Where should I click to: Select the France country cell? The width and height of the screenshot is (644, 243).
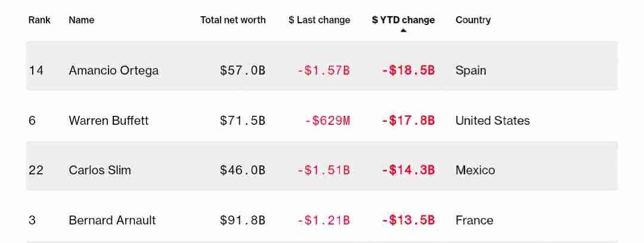click(475, 220)
